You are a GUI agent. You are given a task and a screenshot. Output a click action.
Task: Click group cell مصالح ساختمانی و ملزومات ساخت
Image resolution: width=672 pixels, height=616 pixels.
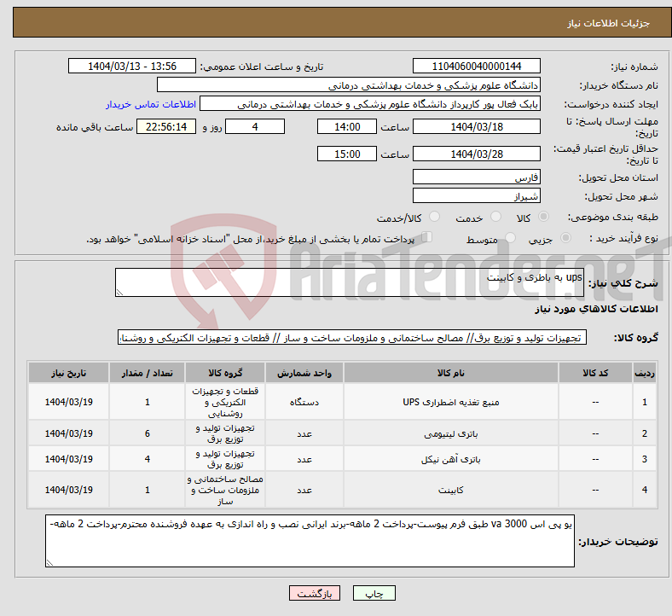coord(225,490)
